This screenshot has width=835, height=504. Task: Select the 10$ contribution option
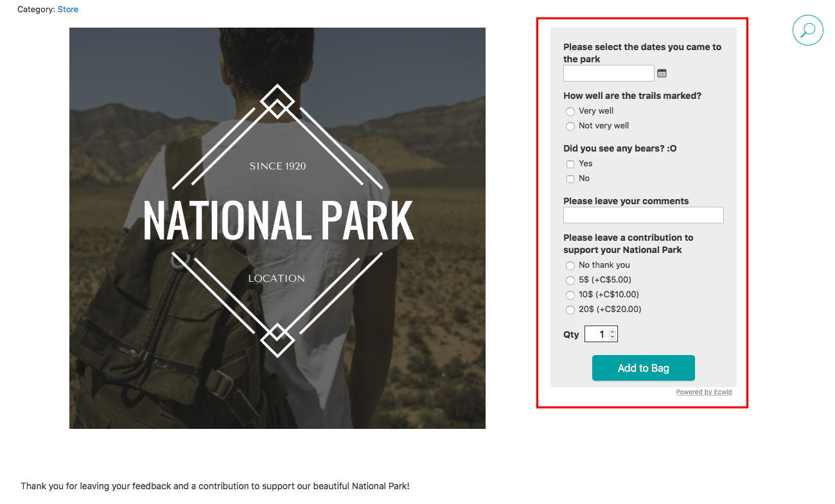570,295
